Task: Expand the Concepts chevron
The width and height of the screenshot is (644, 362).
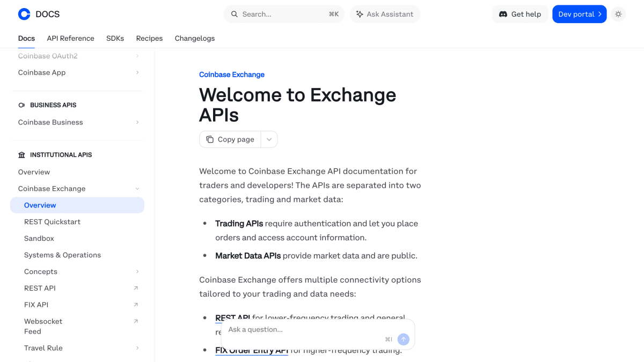Action: point(137,271)
